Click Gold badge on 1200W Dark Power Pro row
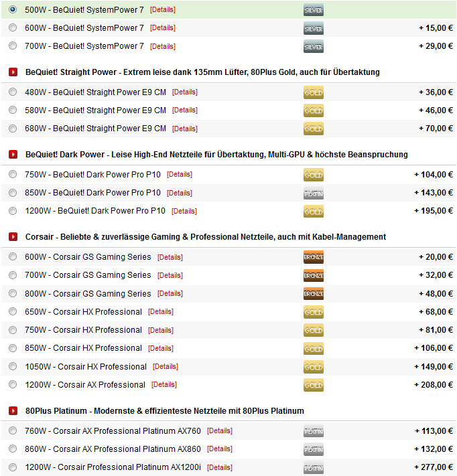 point(314,212)
